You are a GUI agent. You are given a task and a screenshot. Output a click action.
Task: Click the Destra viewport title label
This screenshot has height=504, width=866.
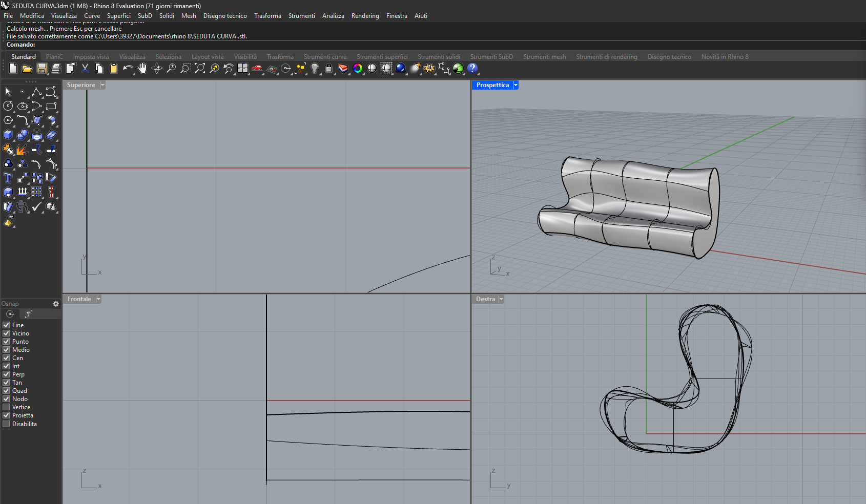coord(485,299)
